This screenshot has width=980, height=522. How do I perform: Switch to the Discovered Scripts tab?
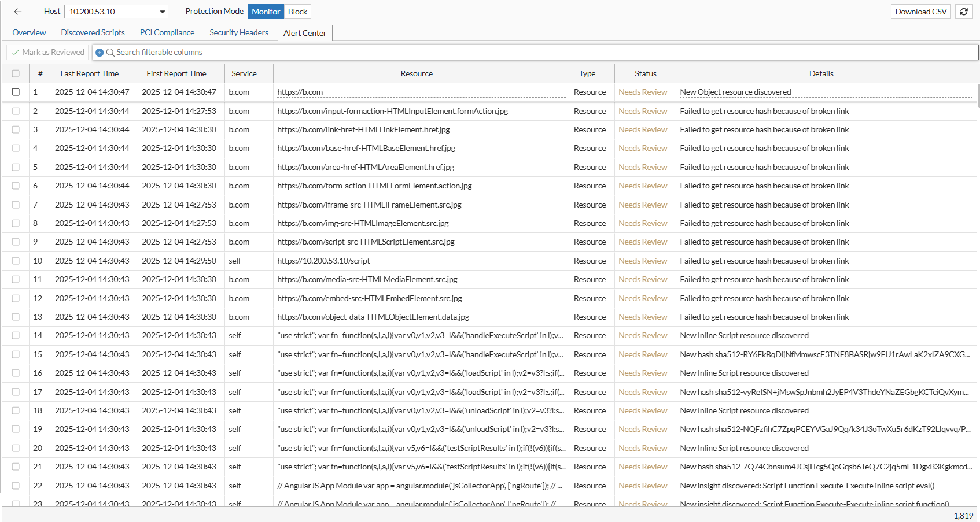click(x=93, y=33)
